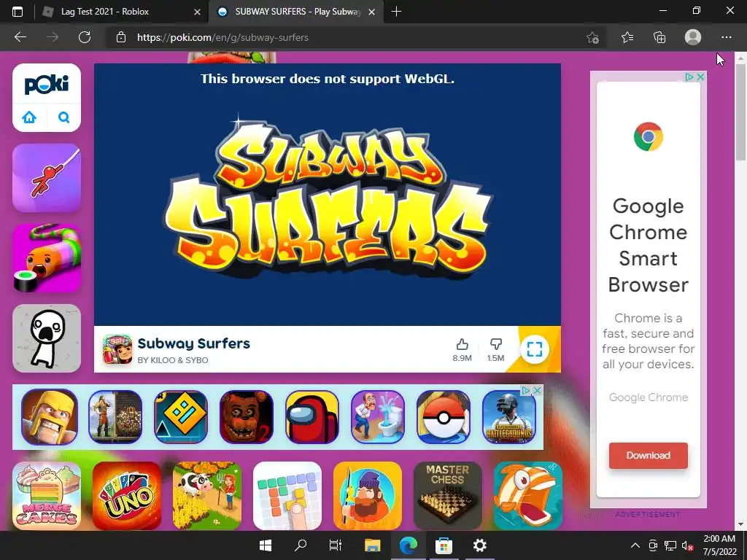Open Settings gear on taskbar
This screenshot has width=747, height=560.
[479, 545]
